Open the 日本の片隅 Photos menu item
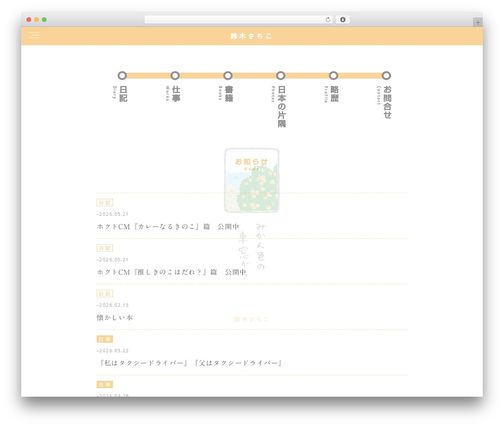Image resolution: width=504 pixels, height=427 pixels. [x=279, y=100]
